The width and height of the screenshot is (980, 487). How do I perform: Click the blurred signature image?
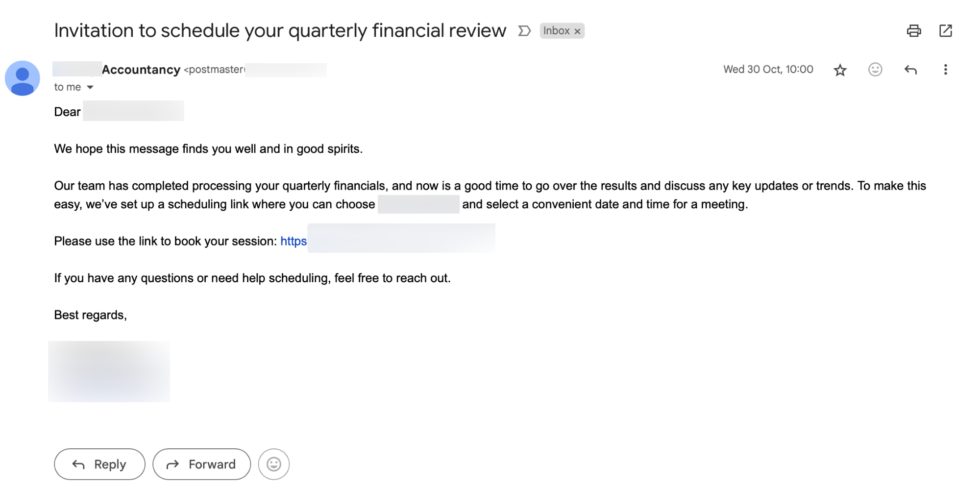[109, 371]
